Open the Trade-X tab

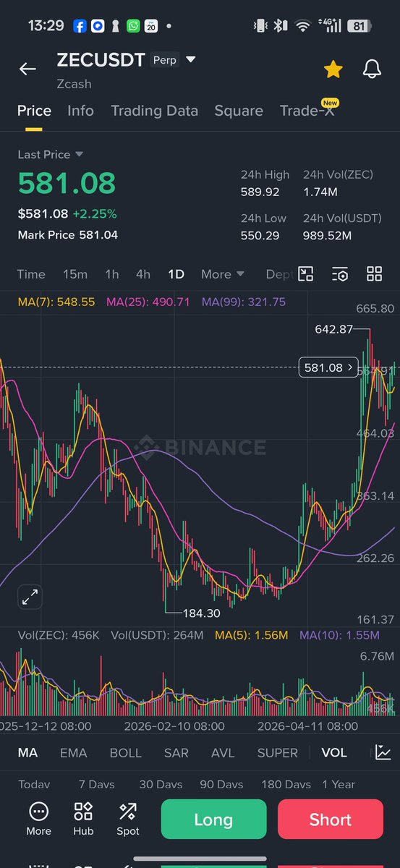307,111
